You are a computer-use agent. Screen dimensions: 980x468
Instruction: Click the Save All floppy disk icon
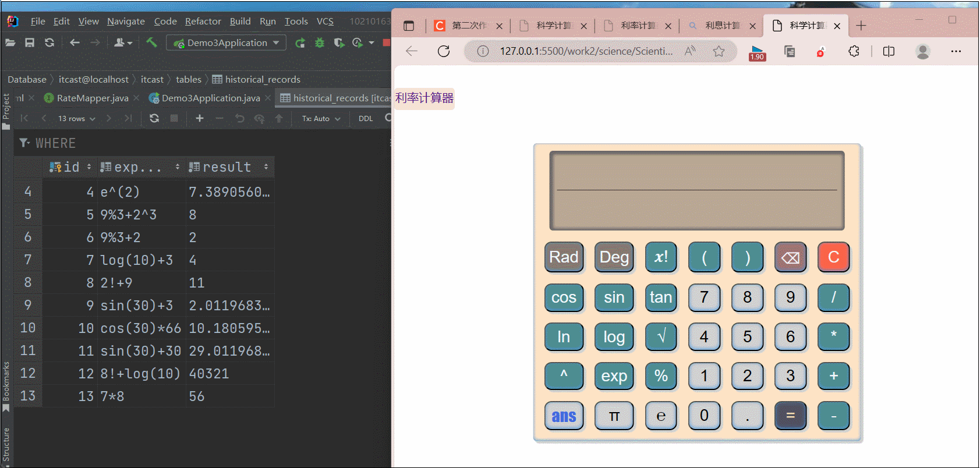pyautogui.click(x=30, y=42)
